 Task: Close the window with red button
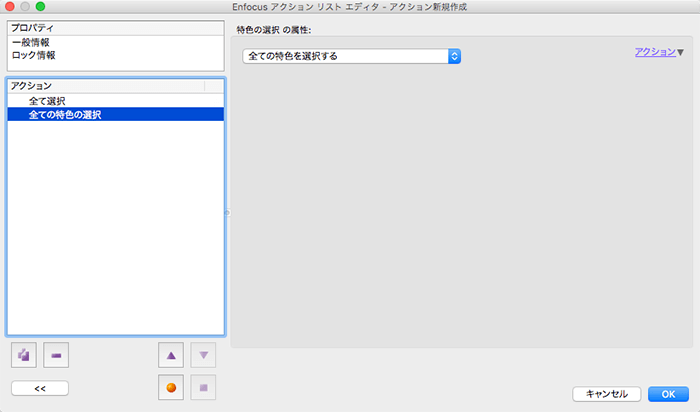coord(9,7)
